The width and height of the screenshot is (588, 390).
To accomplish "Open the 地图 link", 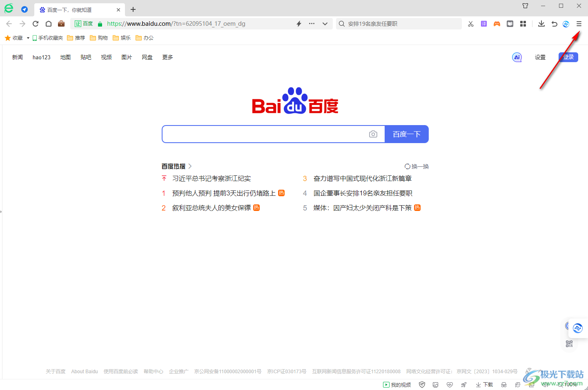I will (x=65, y=57).
